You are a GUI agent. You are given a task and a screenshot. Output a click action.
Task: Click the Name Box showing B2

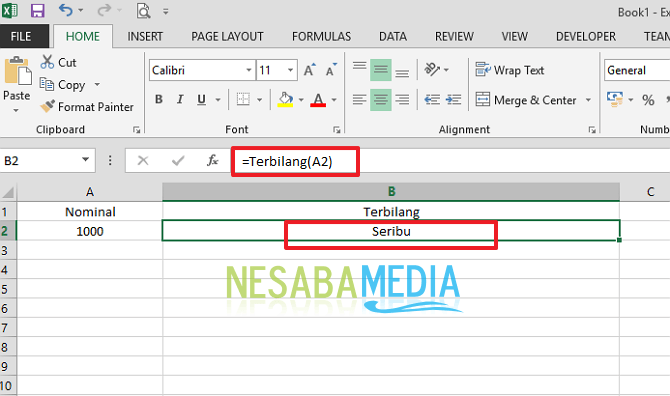(41, 161)
